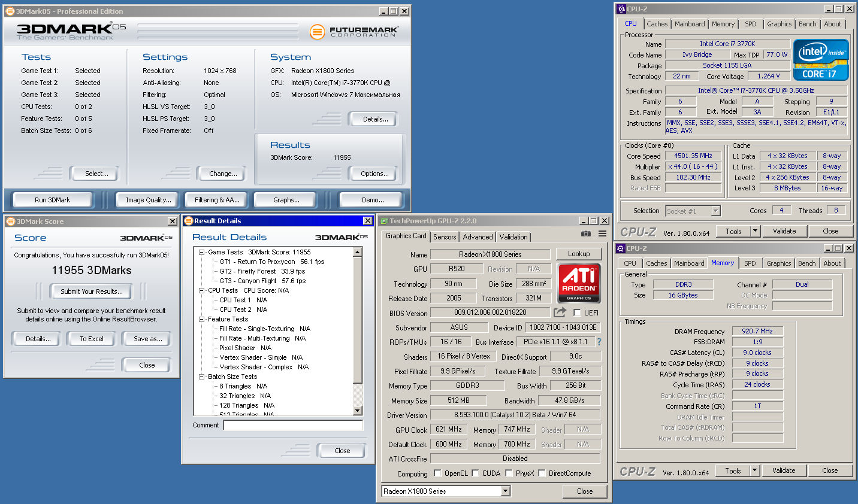Image resolution: width=858 pixels, height=504 pixels.
Task: Open the Socket #1 selection dropdown
Action: [715, 211]
